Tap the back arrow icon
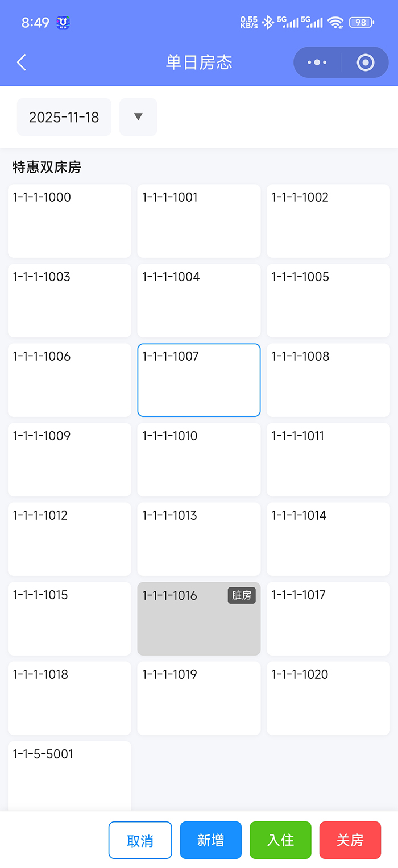Screen dimensions: 398x868 tap(22, 62)
